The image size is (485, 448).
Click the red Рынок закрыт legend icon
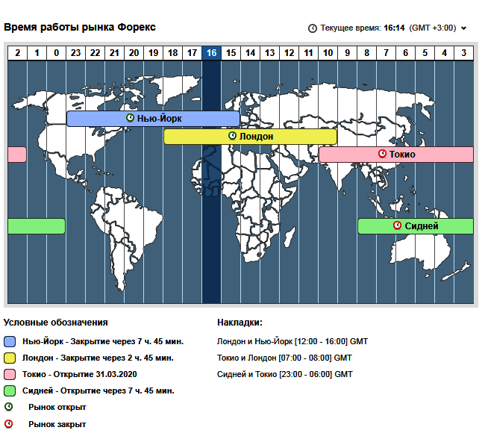[x=9, y=424]
